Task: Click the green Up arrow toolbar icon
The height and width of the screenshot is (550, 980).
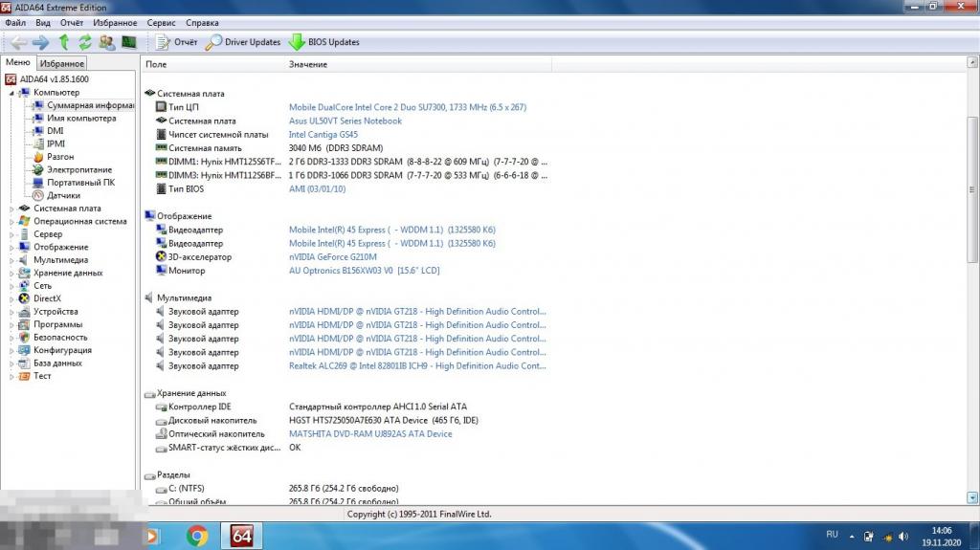Action: click(64, 42)
